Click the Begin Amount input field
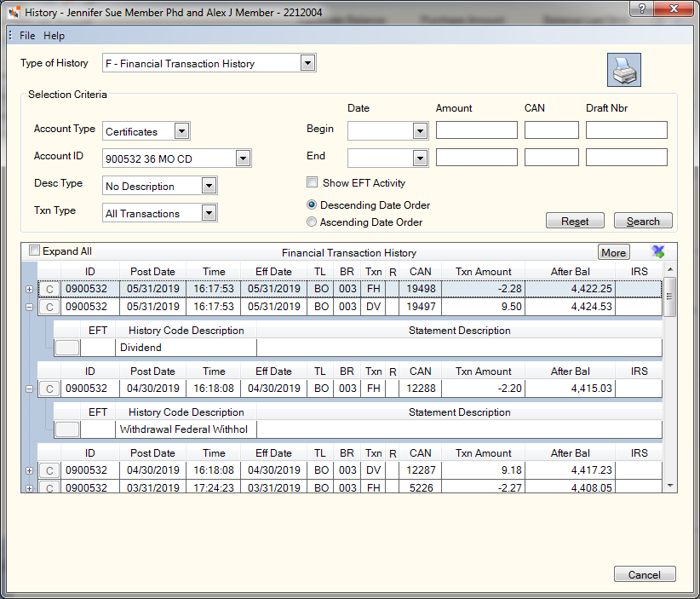The height and width of the screenshot is (599, 700). click(477, 130)
